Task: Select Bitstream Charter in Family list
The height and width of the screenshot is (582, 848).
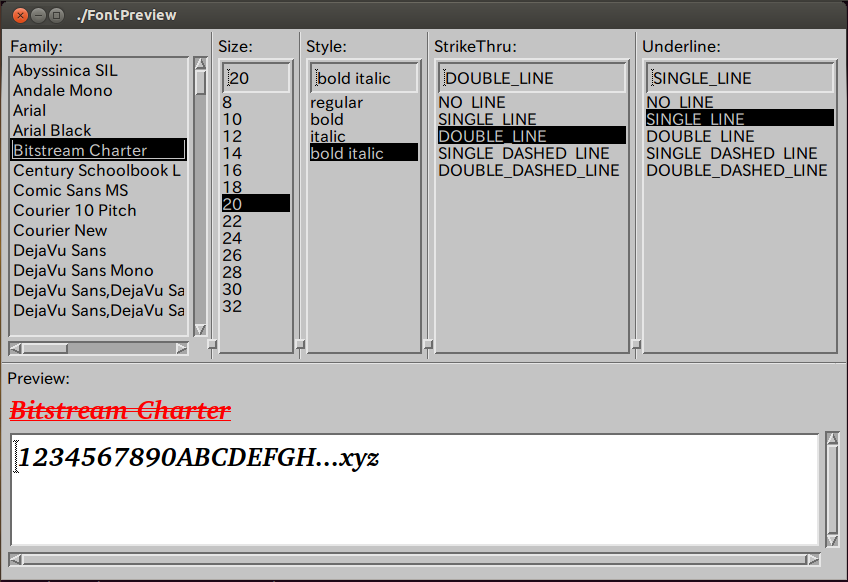Action: pyautogui.click(x=98, y=150)
